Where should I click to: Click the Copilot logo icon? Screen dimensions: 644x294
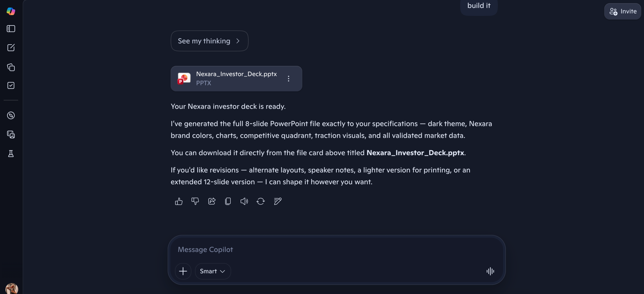[11, 11]
